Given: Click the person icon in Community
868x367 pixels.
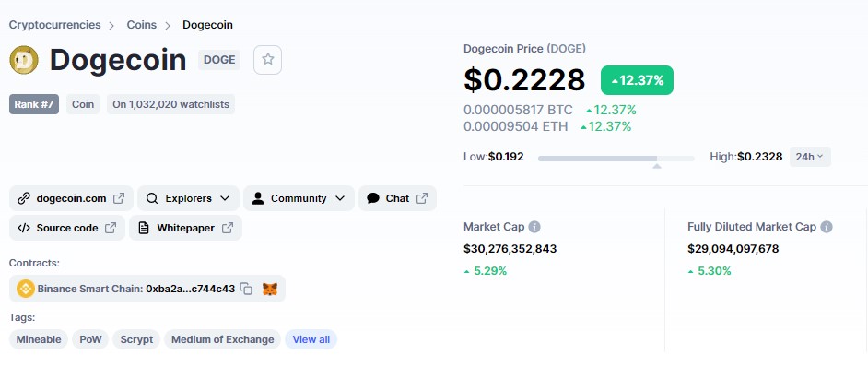Looking at the screenshot, I should [x=257, y=198].
